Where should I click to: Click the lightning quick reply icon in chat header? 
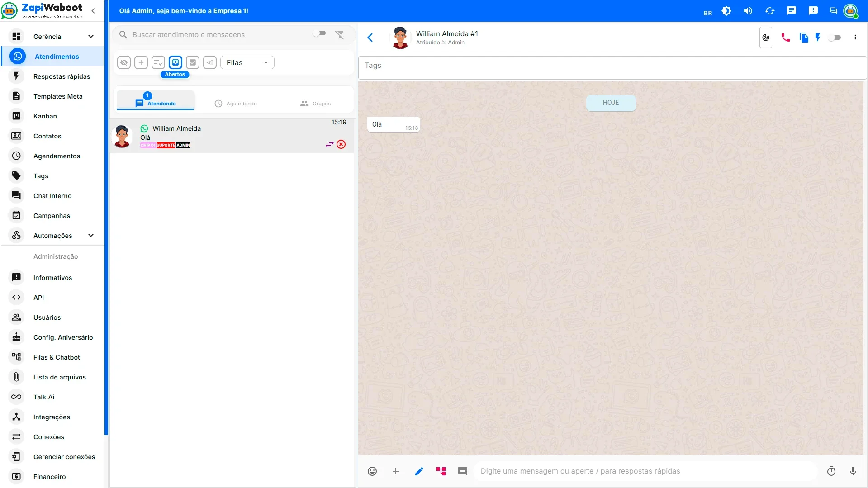pyautogui.click(x=818, y=38)
